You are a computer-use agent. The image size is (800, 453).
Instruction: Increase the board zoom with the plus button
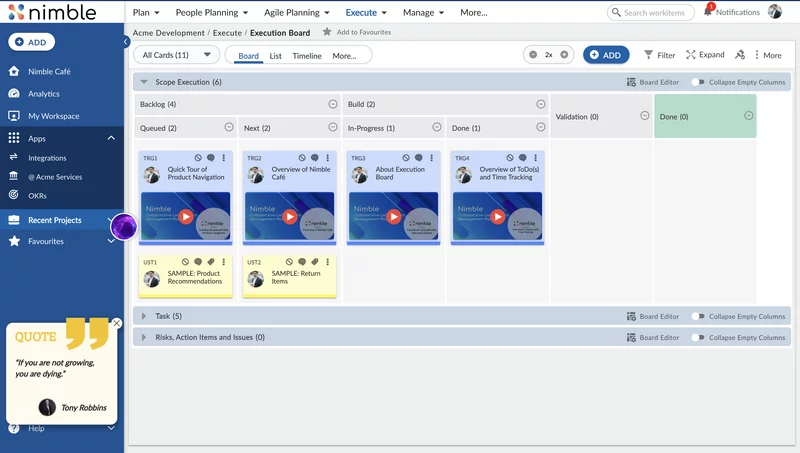pos(564,55)
